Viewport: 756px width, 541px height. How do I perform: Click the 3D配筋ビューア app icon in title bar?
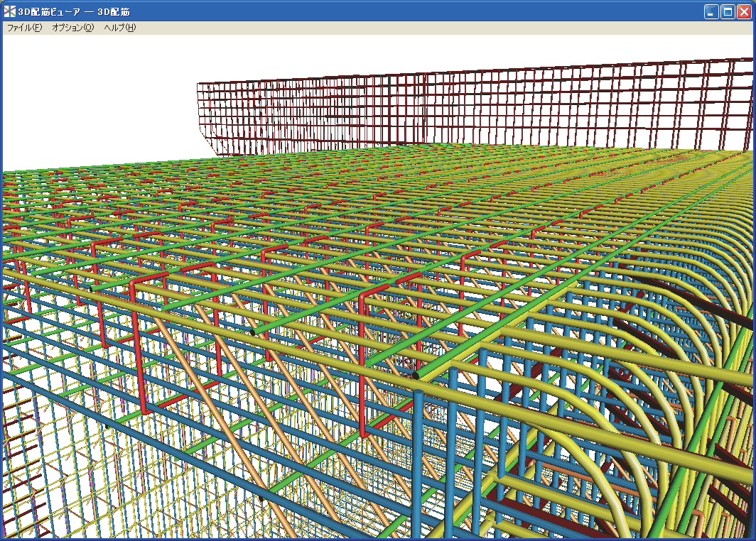[10, 11]
